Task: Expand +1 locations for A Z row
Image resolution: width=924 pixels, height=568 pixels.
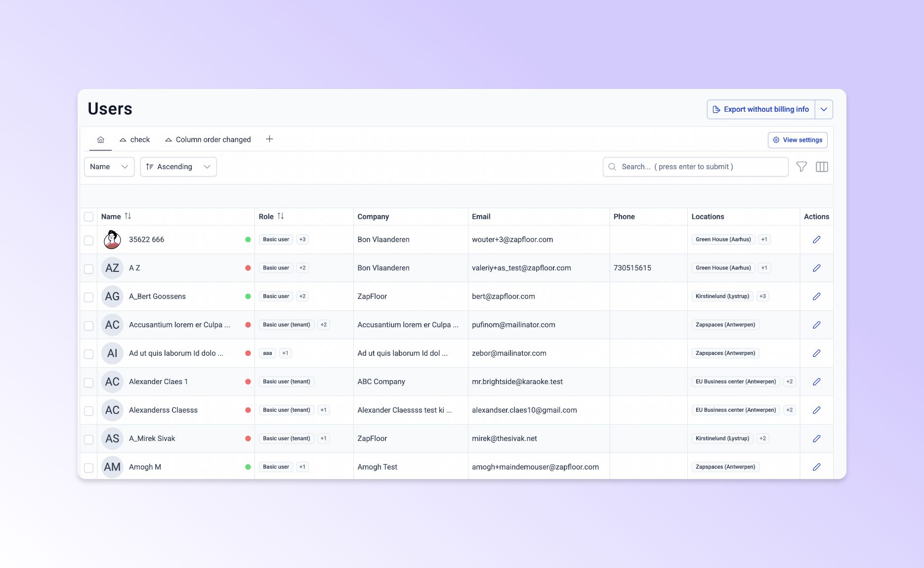Action: [764, 268]
